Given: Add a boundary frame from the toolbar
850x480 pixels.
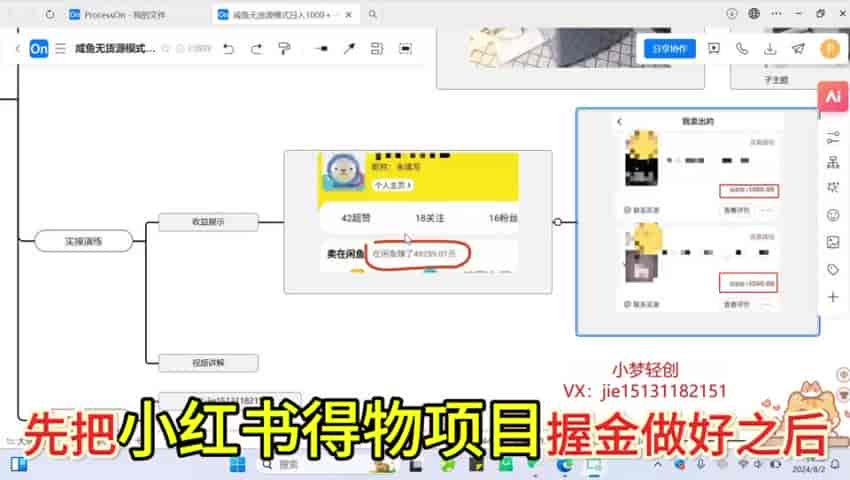Looking at the screenshot, I should tap(405, 49).
